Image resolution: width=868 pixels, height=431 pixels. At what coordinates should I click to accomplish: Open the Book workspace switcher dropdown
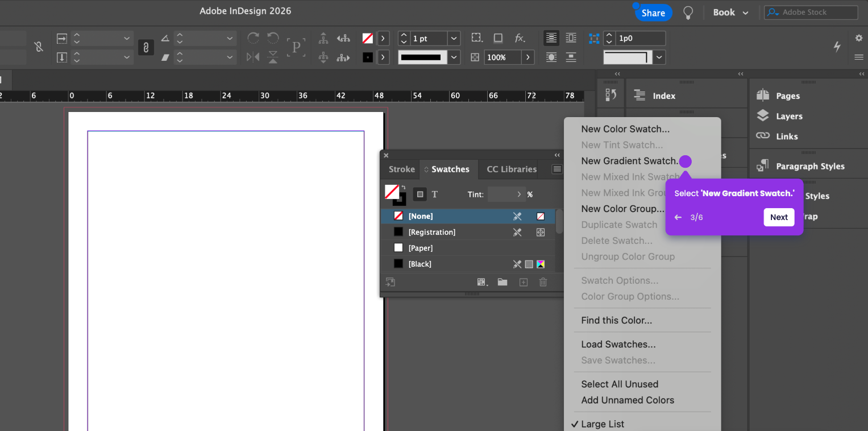[730, 13]
